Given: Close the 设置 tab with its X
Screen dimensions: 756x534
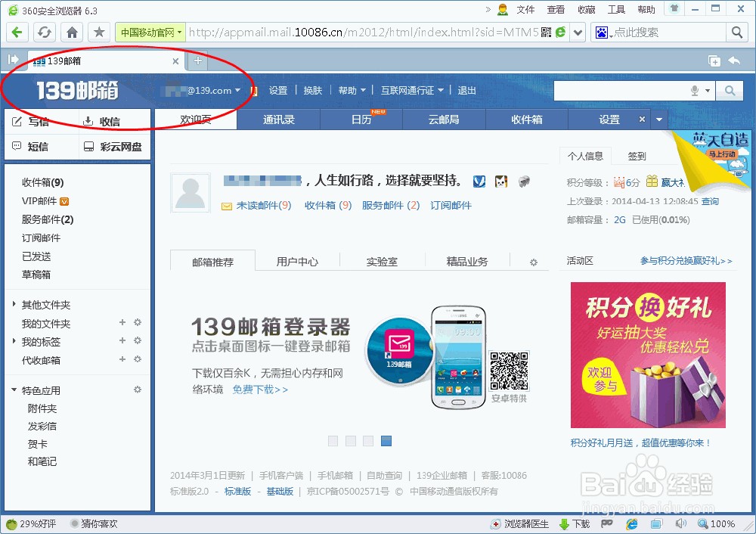Looking at the screenshot, I should pos(642,120).
